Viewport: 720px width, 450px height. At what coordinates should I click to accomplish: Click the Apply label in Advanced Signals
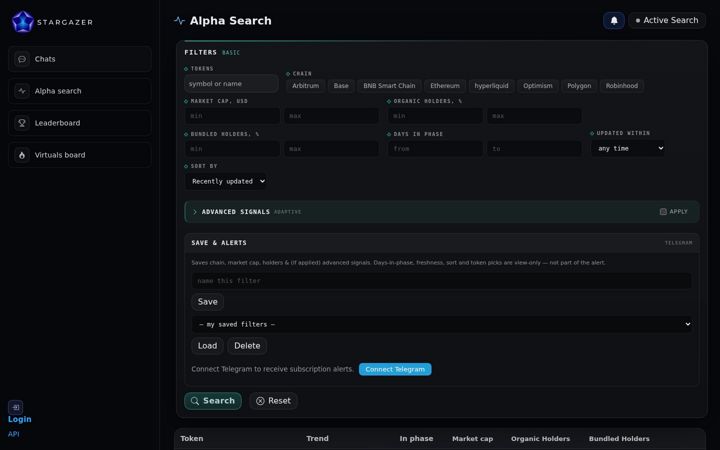[678, 212]
